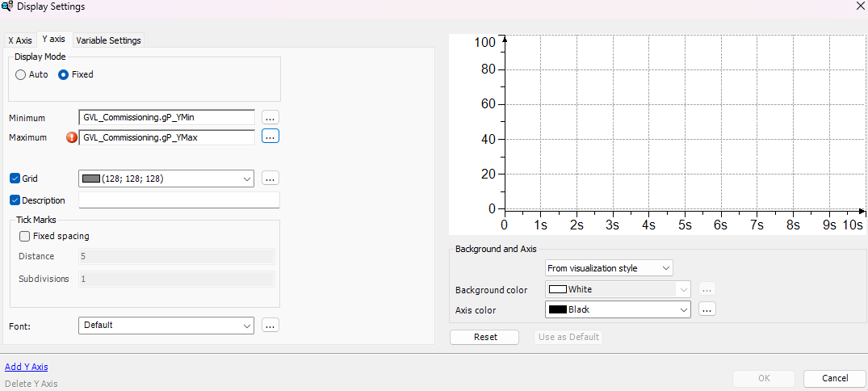Select Auto display mode
The image size is (868, 391).
pos(21,74)
